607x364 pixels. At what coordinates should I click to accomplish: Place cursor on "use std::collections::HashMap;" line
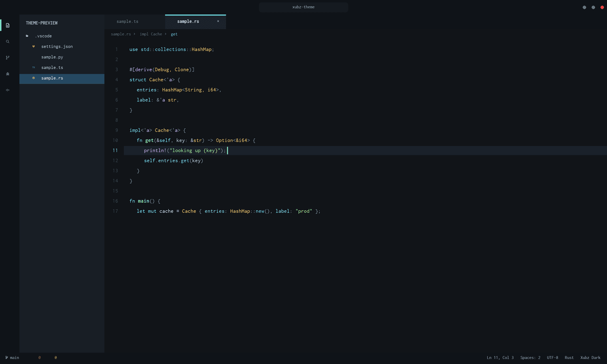click(x=172, y=49)
